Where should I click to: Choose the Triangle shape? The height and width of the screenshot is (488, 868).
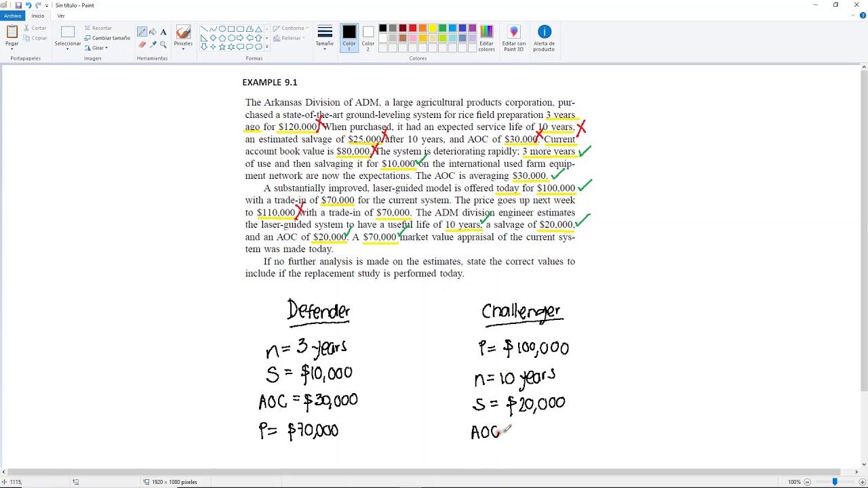[x=258, y=29]
